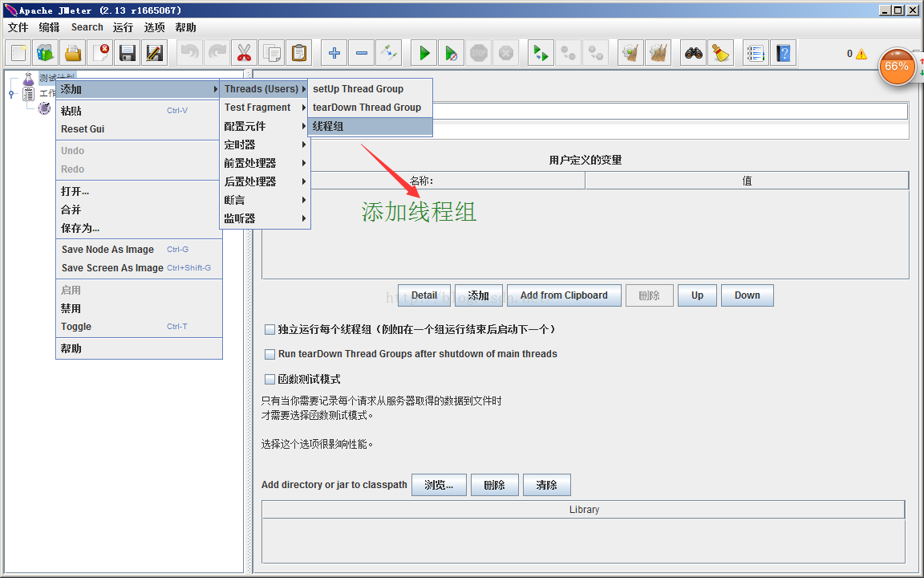Viewport: 924px width, 578px height.
Task: Open the 选项 menu
Action: [x=154, y=28]
